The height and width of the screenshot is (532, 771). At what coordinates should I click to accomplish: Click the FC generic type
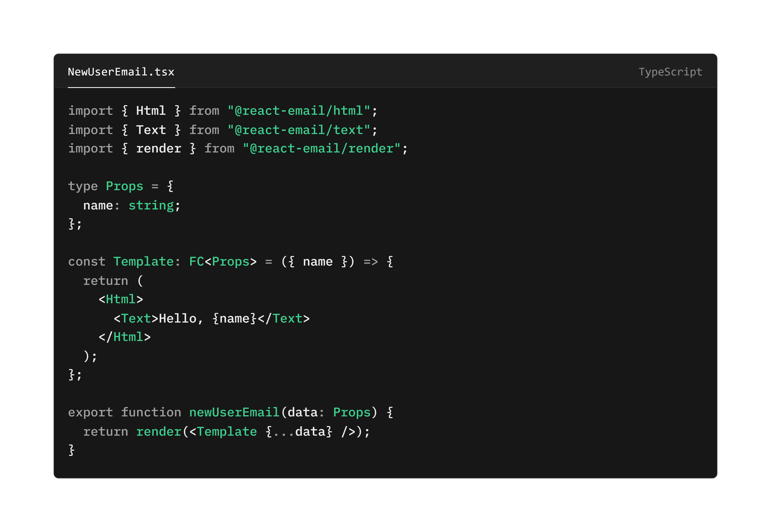[x=196, y=262]
